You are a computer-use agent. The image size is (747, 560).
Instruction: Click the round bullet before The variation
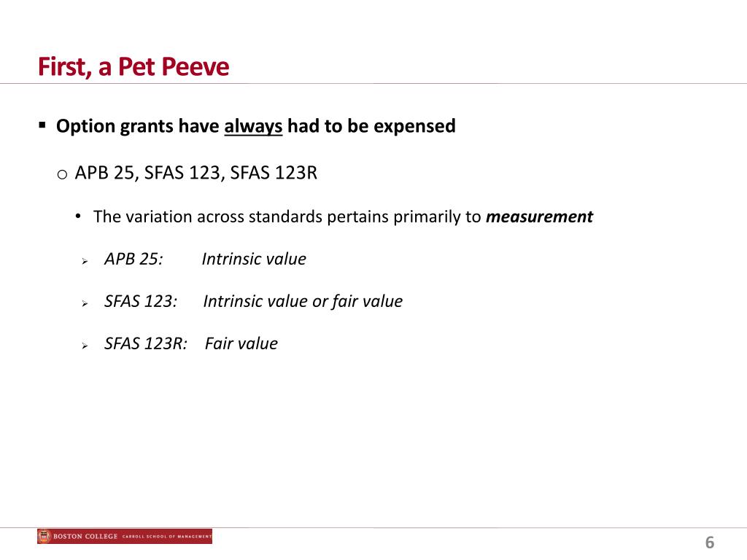pyautogui.click(x=78, y=217)
